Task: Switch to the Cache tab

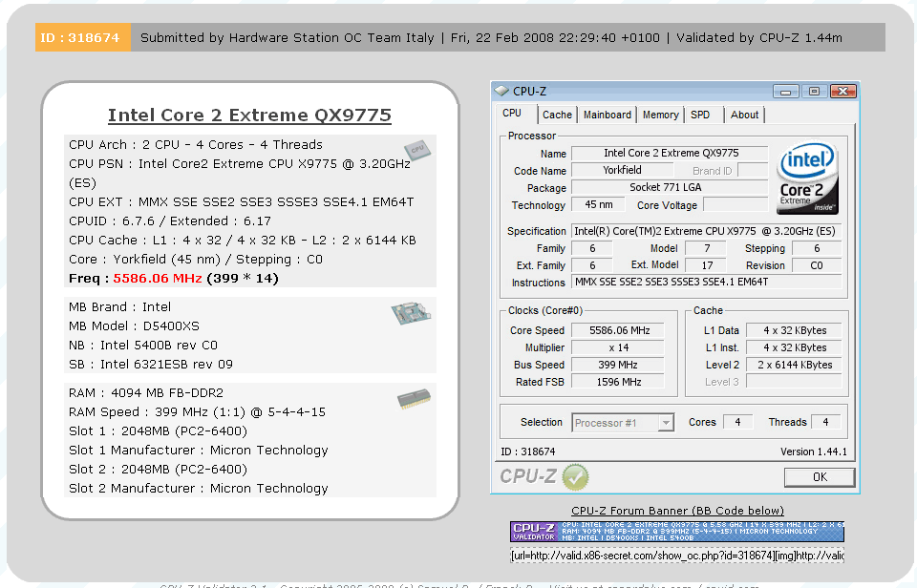Action: point(557,115)
